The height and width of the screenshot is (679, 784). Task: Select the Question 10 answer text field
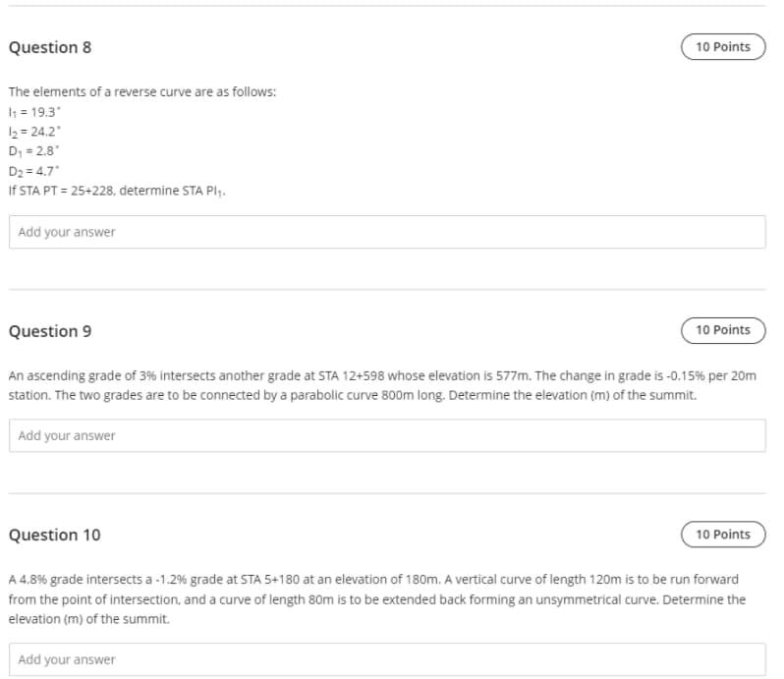(x=387, y=659)
